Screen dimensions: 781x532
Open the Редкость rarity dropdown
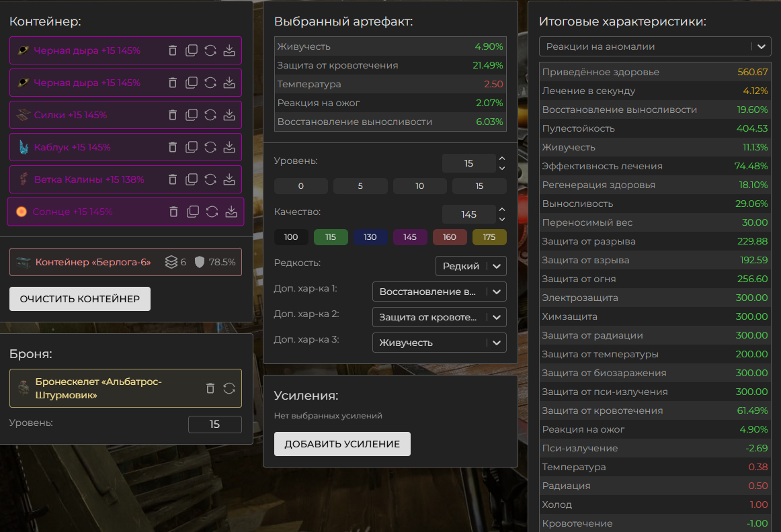470,266
